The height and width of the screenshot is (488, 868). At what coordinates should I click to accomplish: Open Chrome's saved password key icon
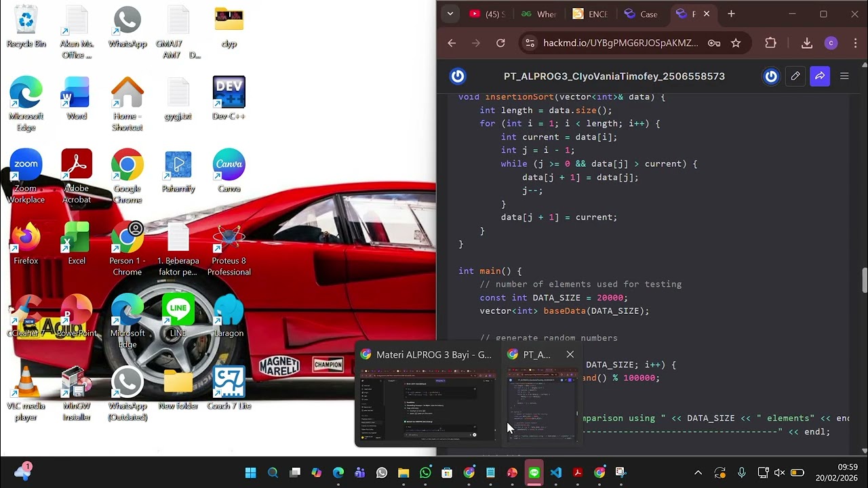click(x=714, y=43)
